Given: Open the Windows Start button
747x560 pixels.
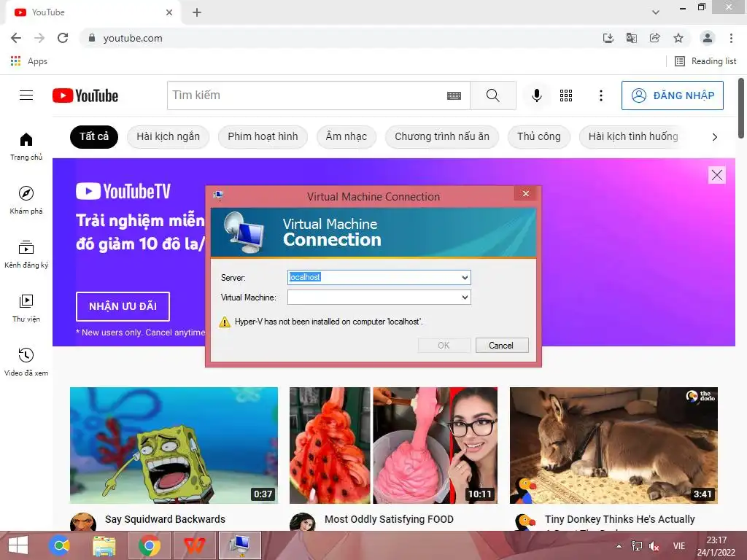Looking at the screenshot, I should (x=18, y=545).
